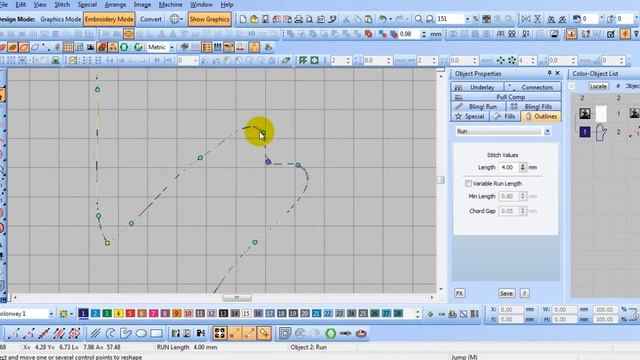Open the Edit menu
Screen dimensions: 640x360
[x=20, y=4]
